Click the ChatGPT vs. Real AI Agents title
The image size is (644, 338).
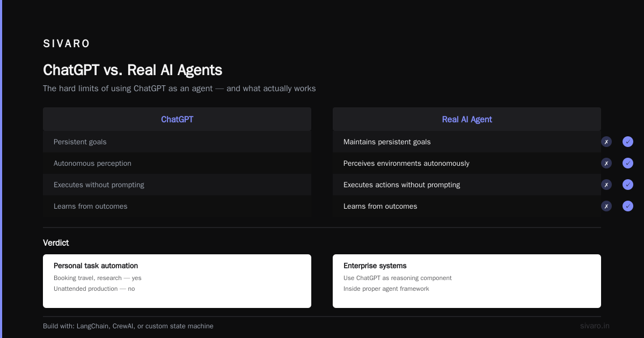[x=133, y=70]
